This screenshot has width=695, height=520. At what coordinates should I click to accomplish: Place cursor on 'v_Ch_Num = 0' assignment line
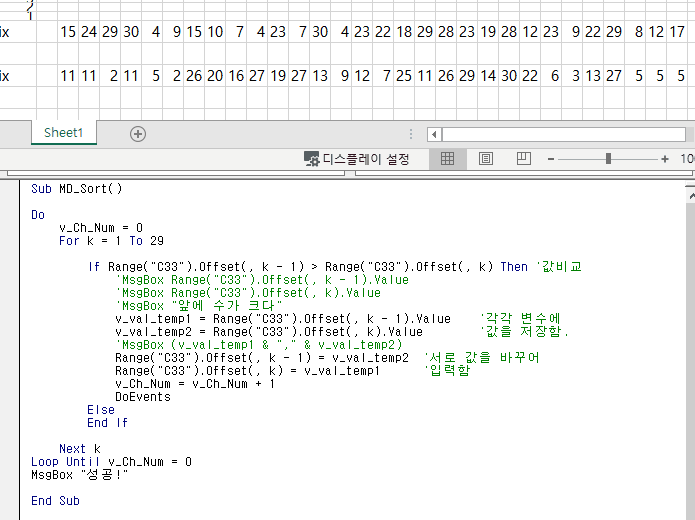(101, 228)
